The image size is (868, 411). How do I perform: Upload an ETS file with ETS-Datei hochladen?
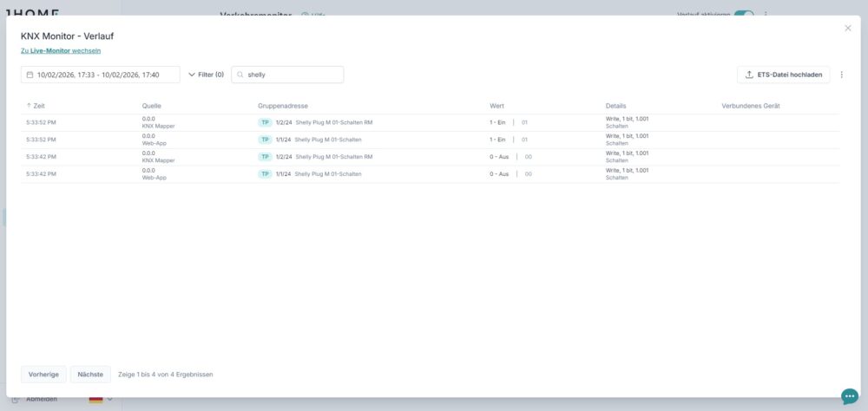click(x=783, y=75)
